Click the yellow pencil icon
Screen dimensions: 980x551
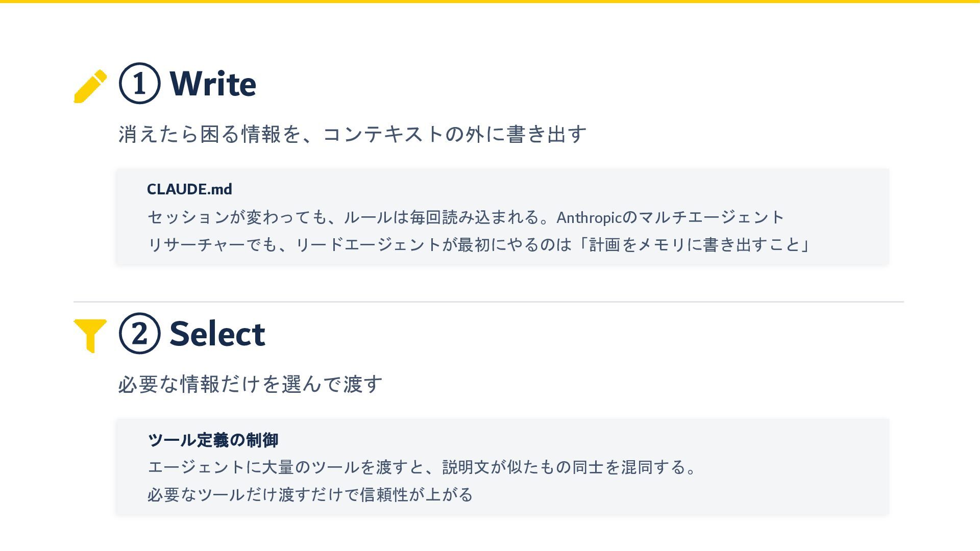90,86
